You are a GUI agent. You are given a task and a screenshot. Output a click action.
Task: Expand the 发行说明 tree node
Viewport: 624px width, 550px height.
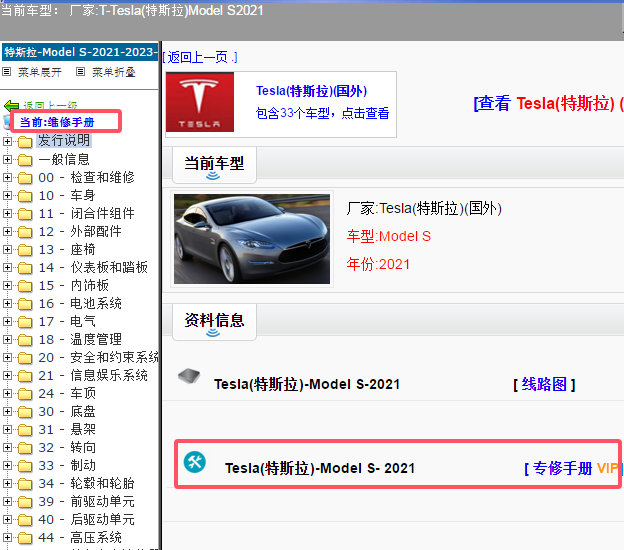(x=7, y=141)
